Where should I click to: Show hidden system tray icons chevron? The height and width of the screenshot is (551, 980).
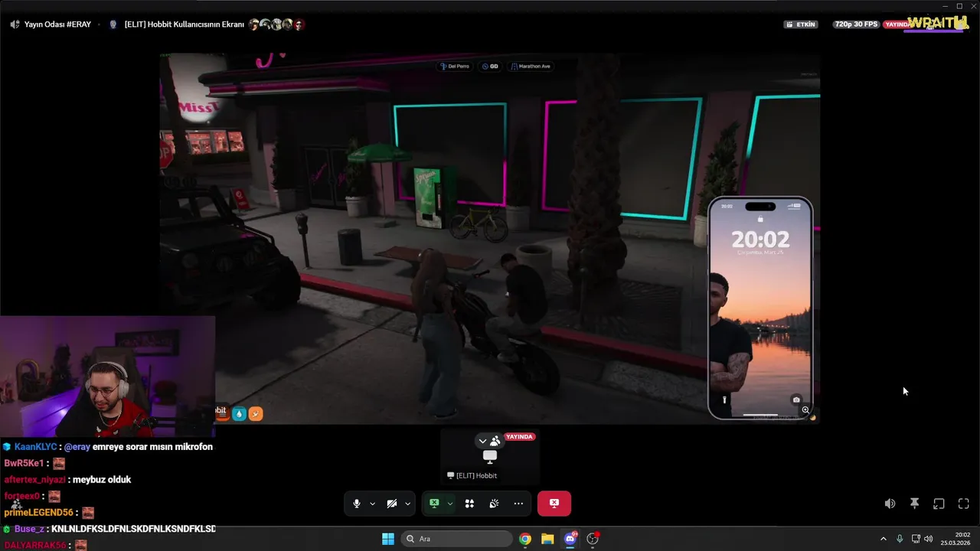point(883,539)
